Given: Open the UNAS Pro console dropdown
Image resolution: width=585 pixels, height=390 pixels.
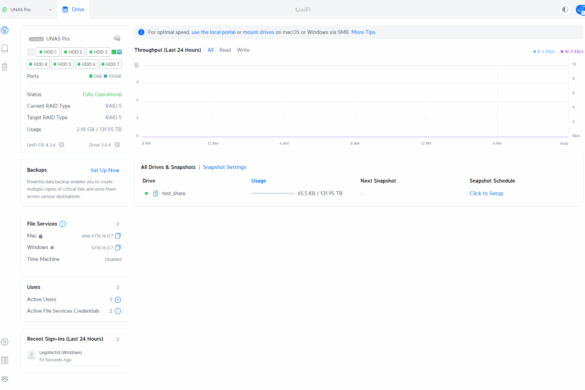Looking at the screenshot, I should (27, 10).
